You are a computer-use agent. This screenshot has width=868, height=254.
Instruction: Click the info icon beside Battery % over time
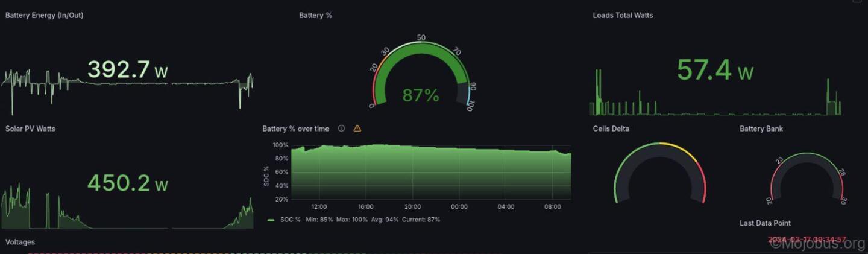(341, 129)
